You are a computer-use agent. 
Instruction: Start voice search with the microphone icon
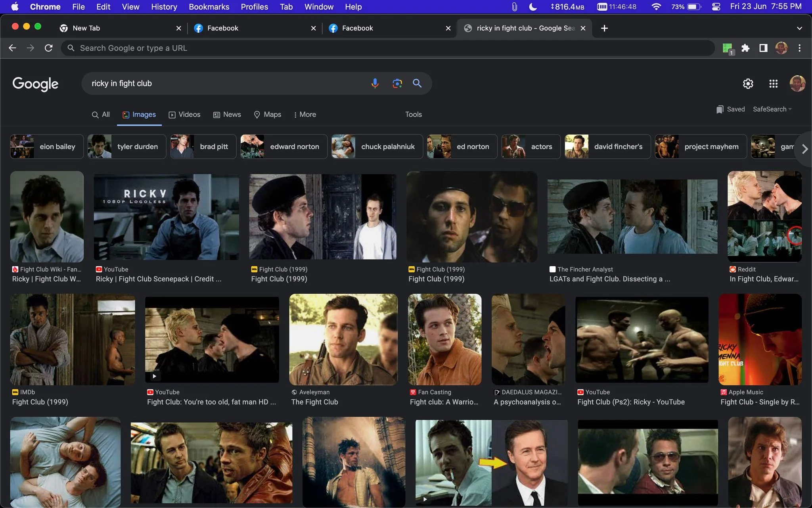(x=375, y=83)
